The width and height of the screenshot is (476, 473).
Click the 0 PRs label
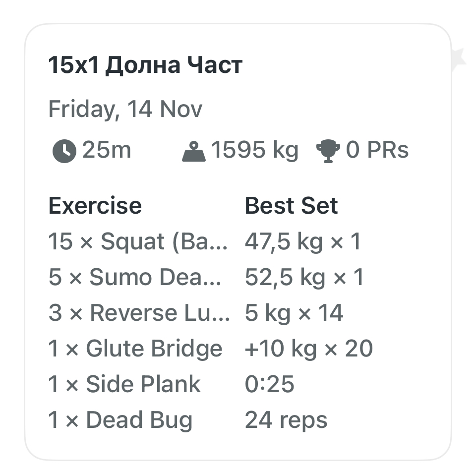(377, 151)
